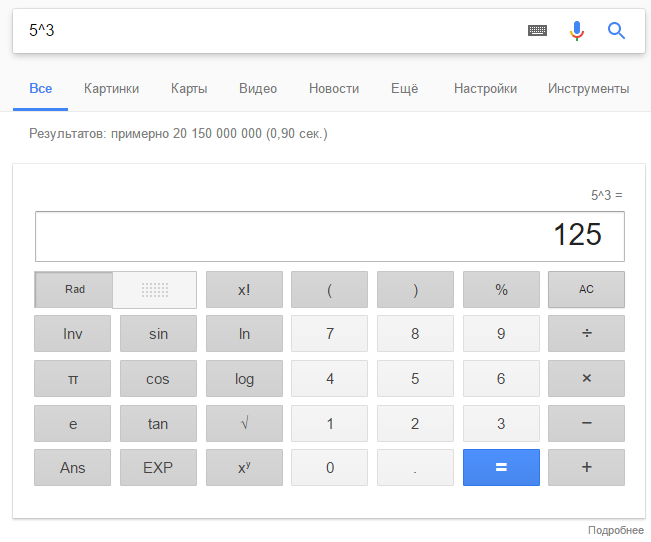
Task: Select Rad angle mode
Action: [x=74, y=289]
